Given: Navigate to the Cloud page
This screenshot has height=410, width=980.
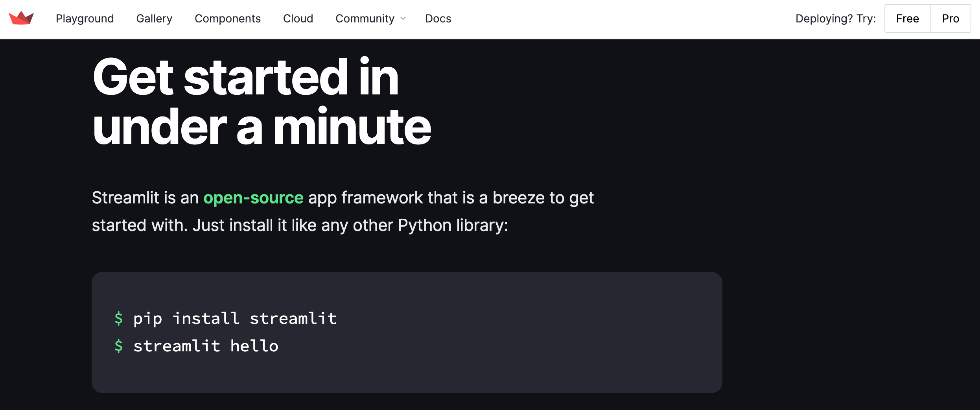Looking at the screenshot, I should pos(298,18).
